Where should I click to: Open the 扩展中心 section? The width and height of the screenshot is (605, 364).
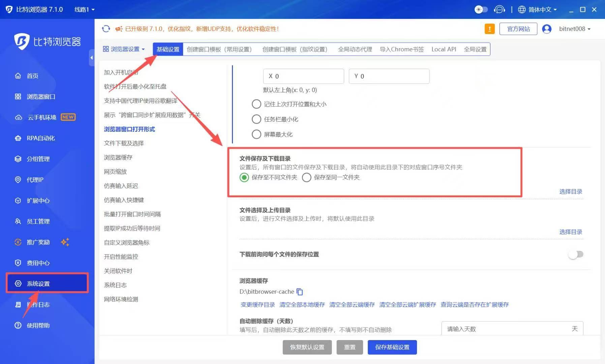38,201
